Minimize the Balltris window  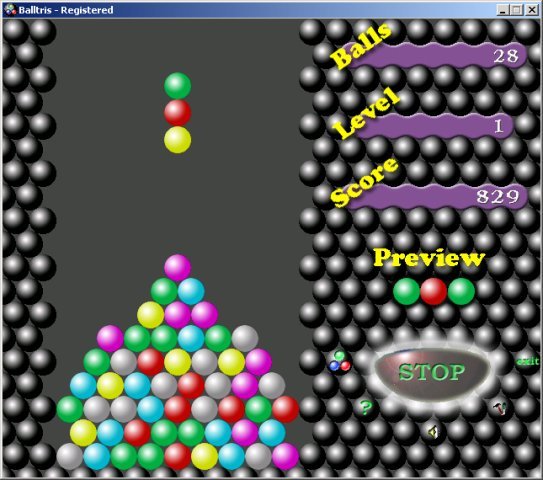(503, 10)
